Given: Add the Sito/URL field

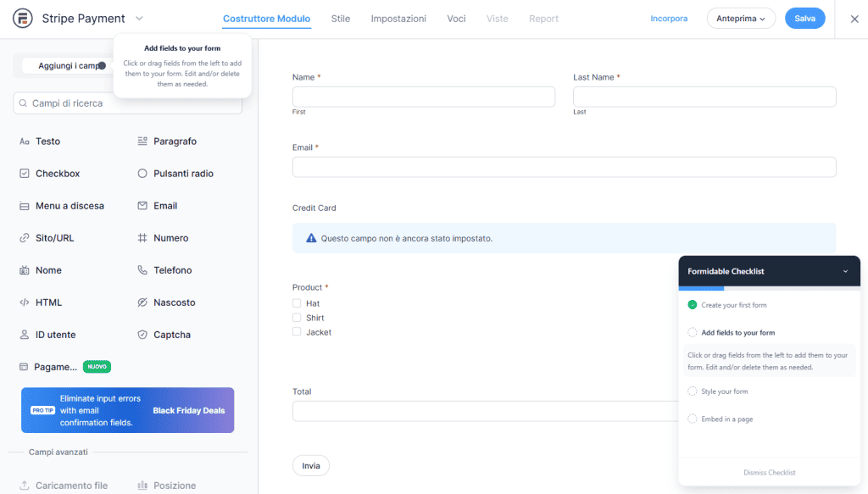Looking at the screenshot, I should 54,238.
